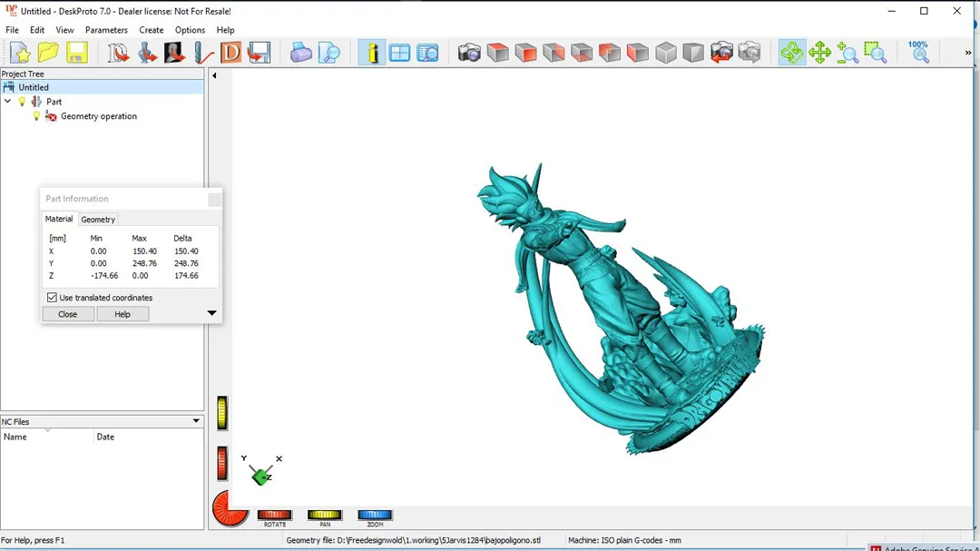
Task: Click the Print Preview magnifier icon
Action: click(329, 53)
